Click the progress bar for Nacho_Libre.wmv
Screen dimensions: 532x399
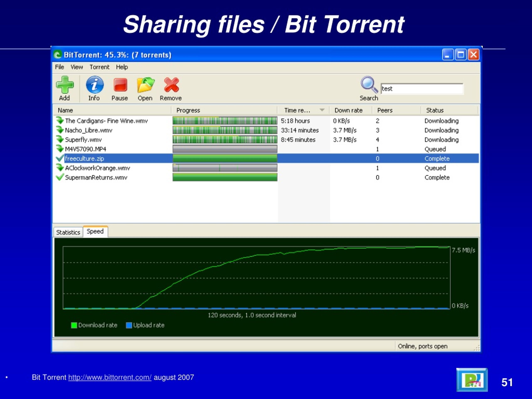pyautogui.click(x=225, y=130)
